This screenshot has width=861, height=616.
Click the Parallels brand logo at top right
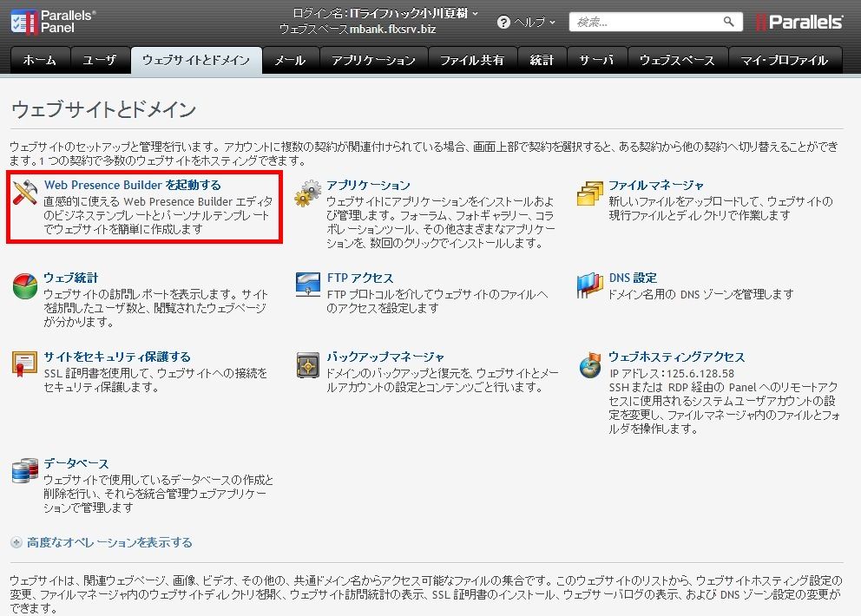pos(799,22)
